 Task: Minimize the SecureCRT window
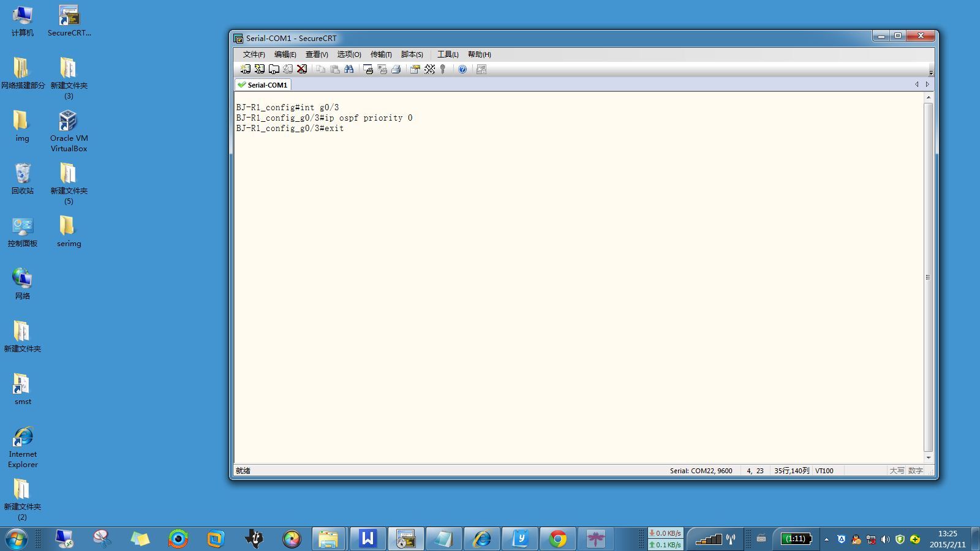[881, 36]
